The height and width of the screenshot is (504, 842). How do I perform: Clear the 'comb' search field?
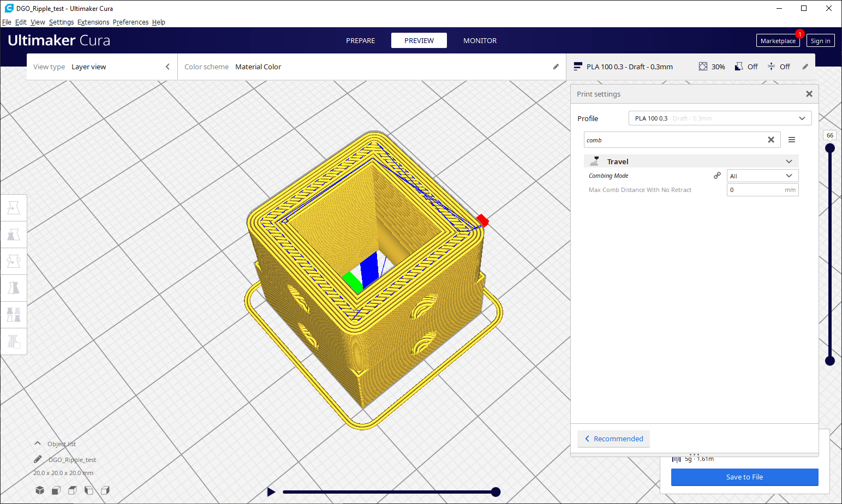click(x=771, y=140)
